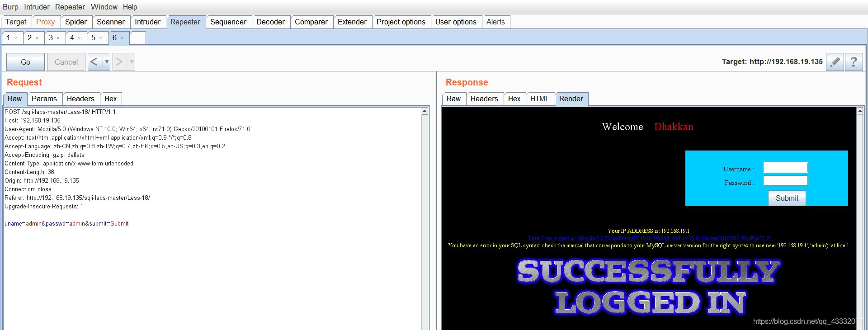Click the Cancel button
The width and height of the screenshot is (868, 330).
click(x=66, y=62)
